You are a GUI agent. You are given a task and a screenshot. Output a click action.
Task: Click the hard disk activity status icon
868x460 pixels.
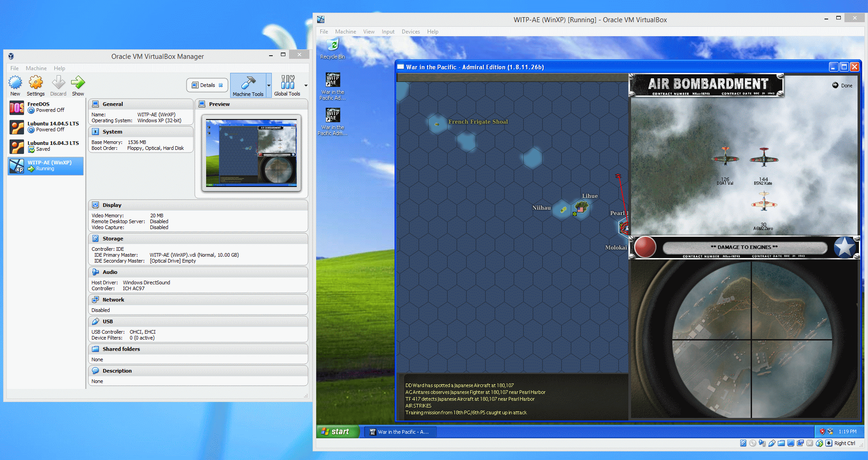point(743,443)
